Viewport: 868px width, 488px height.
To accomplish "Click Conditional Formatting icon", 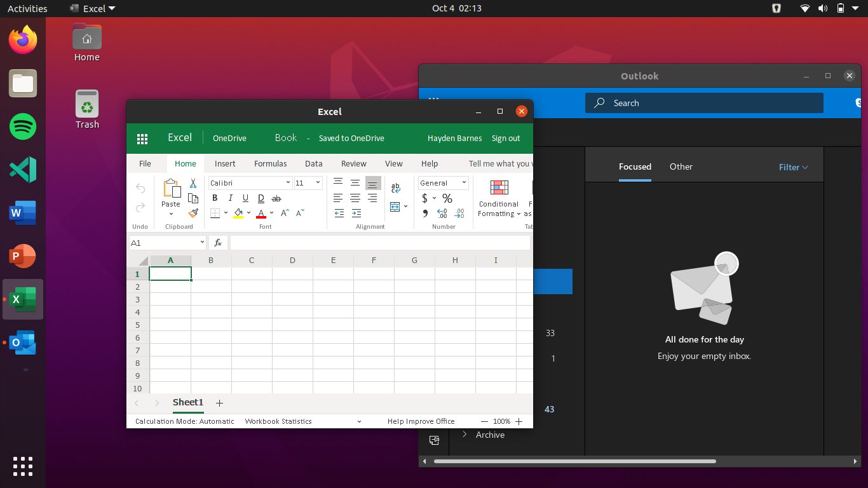I will click(x=499, y=187).
